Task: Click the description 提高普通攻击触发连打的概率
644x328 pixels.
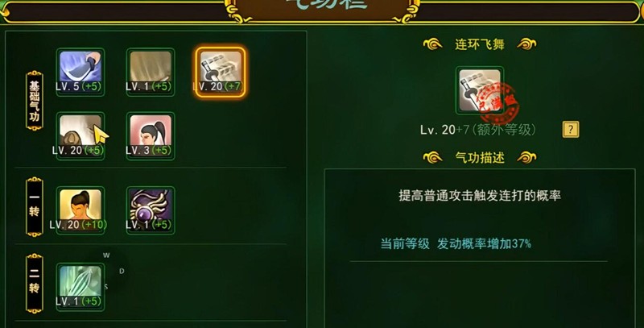Action: pos(480,195)
